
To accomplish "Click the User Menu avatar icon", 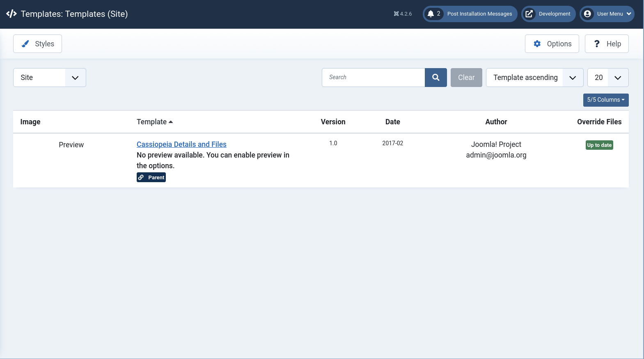I will (x=587, y=14).
